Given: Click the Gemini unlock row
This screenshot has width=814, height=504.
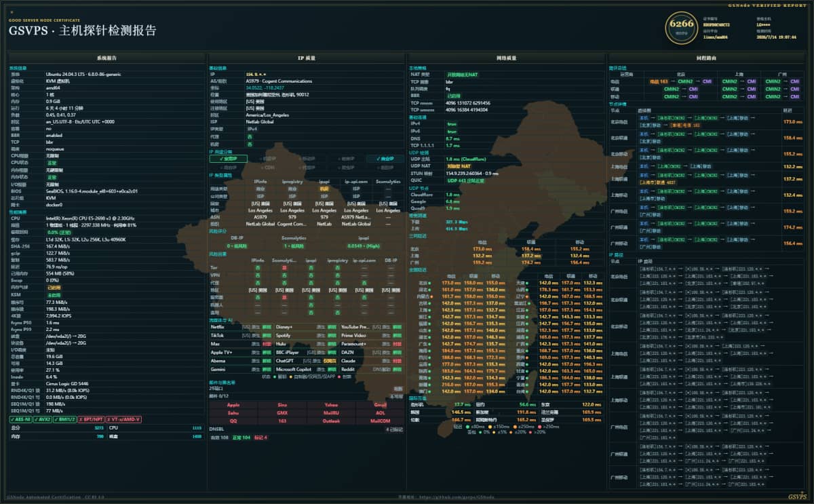Looking at the screenshot, I should (x=240, y=369).
